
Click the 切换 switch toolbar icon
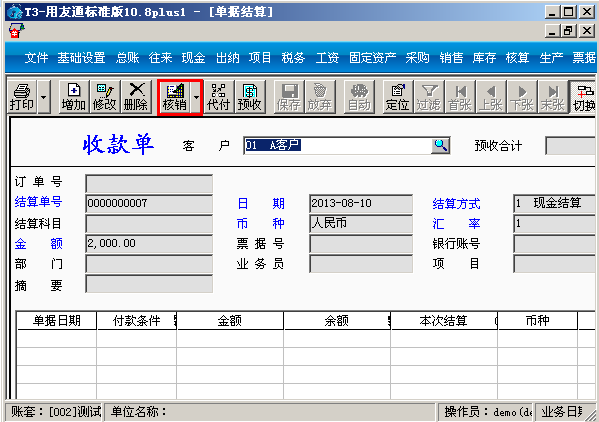(x=583, y=97)
